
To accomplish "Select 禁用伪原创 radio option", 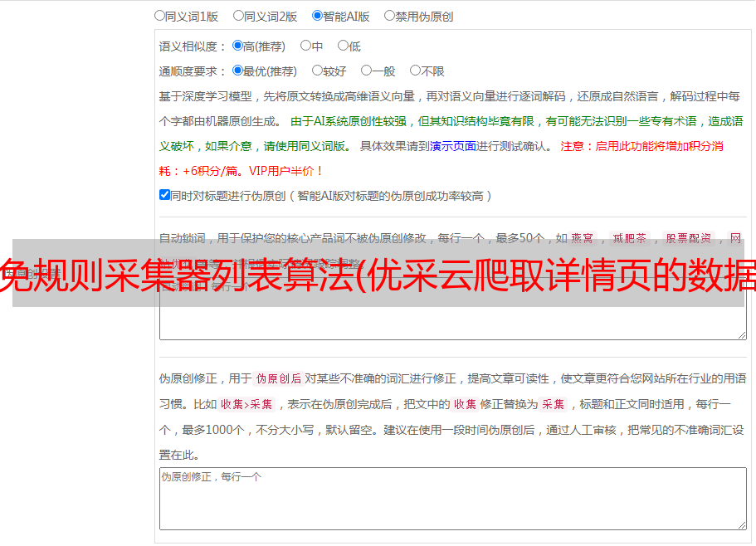I will point(389,16).
